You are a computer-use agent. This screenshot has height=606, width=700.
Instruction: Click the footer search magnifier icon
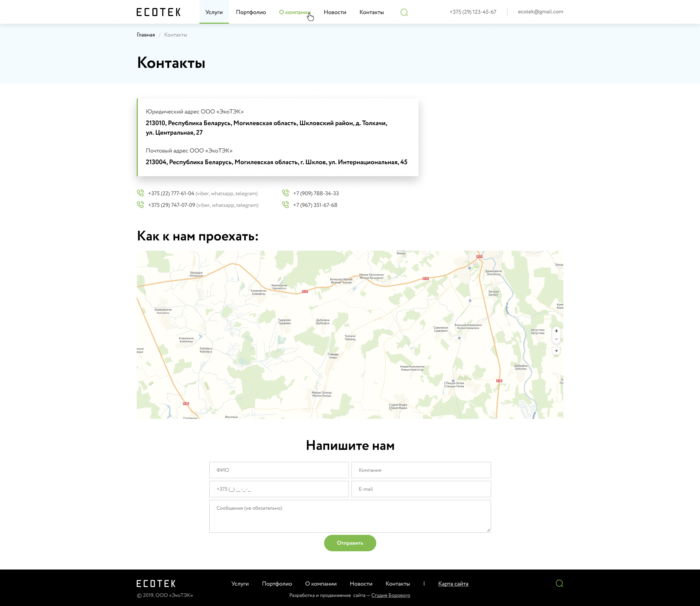click(x=559, y=583)
